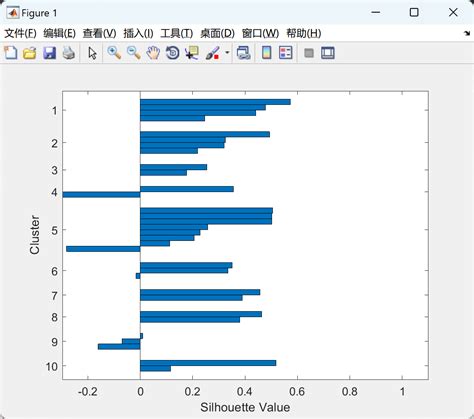The width and height of the screenshot is (474, 419).
Task: Select the 'Silhouette Value' x-axis label
Action: [245, 407]
